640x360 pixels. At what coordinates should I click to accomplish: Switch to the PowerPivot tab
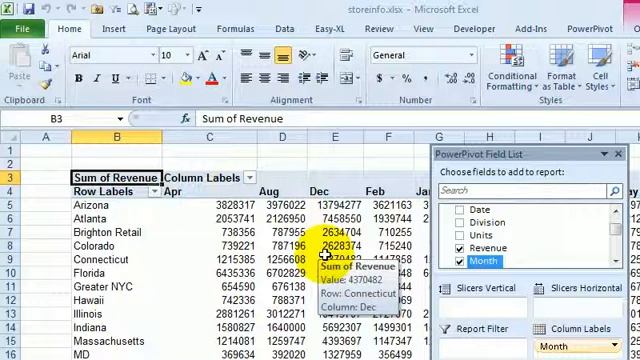[x=589, y=29]
